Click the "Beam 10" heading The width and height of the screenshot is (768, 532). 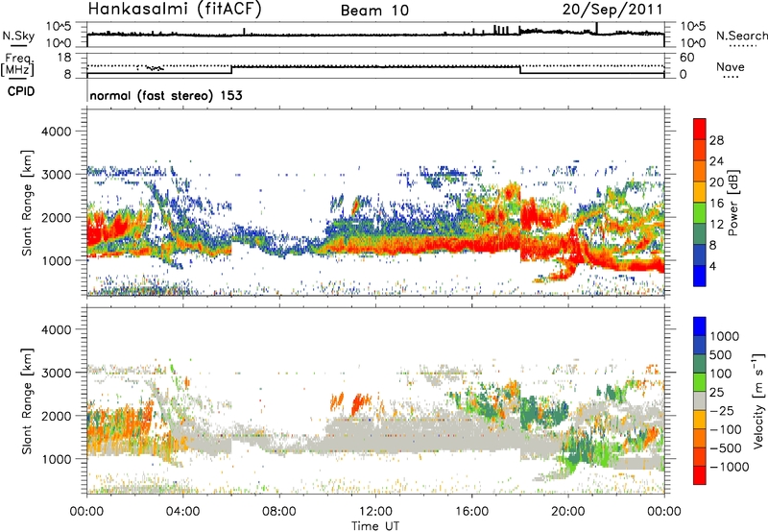(x=374, y=11)
